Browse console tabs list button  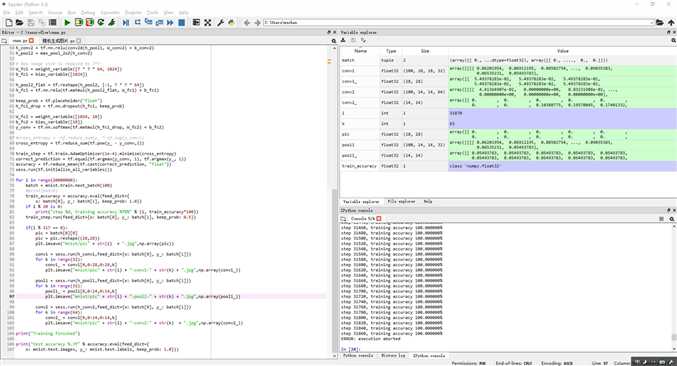[343, 219]
